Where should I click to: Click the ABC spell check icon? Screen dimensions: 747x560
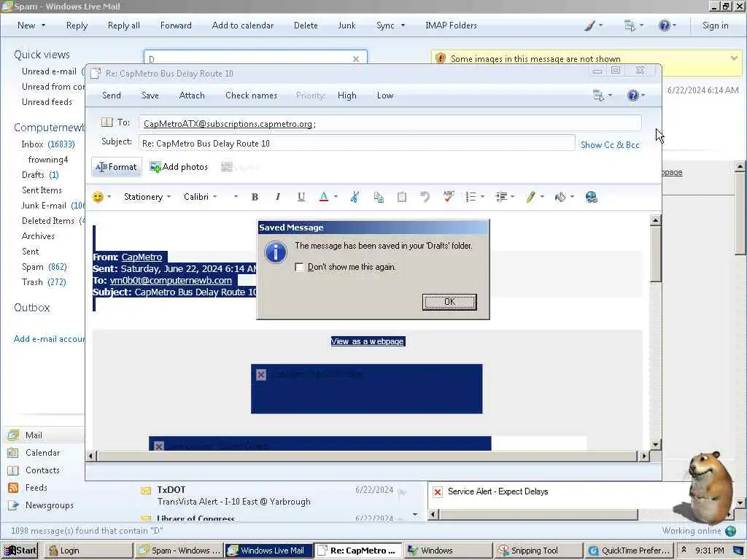click(x=449, y=197)
